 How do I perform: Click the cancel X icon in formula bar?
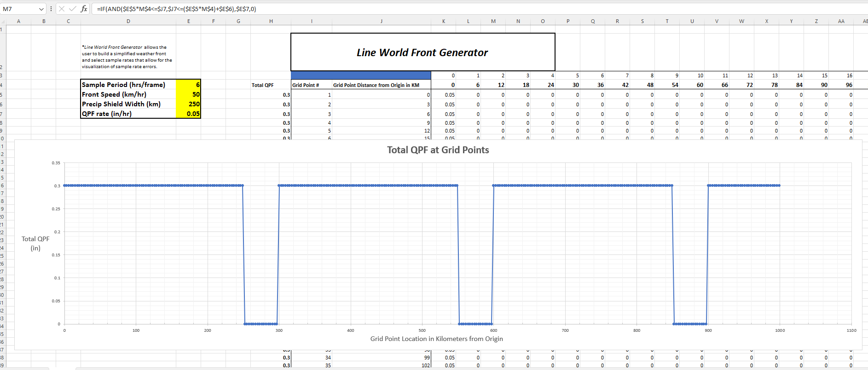tap(62, 9)
